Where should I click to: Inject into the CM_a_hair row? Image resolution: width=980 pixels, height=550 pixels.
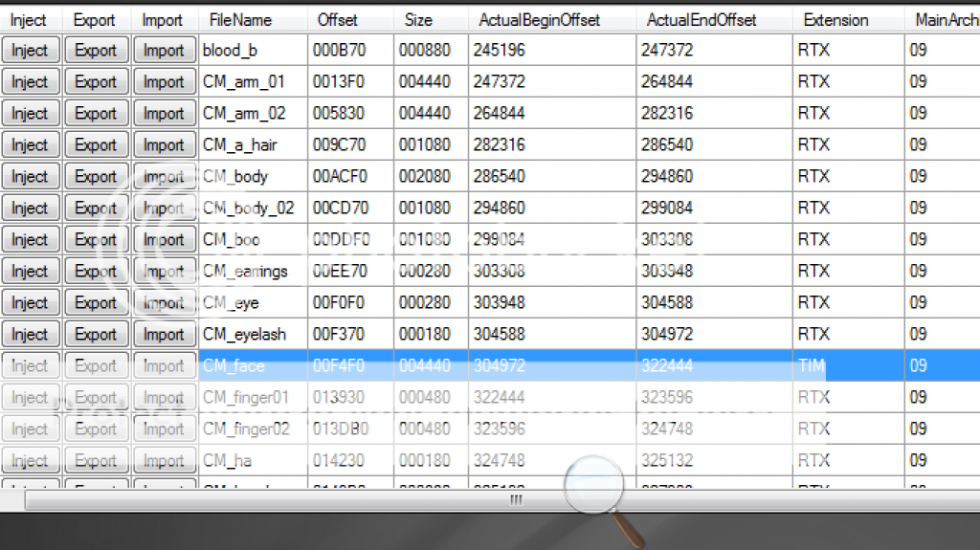(x=30, y=145)
